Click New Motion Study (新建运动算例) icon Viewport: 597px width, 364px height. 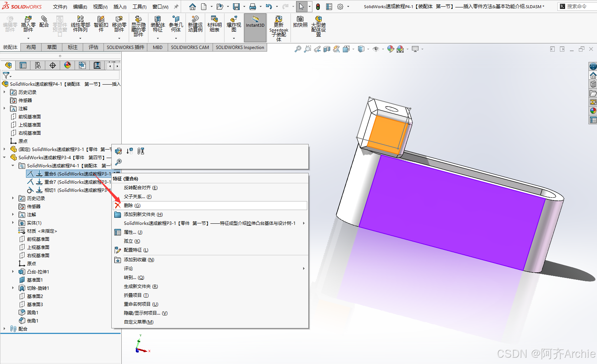pos(195,24)
